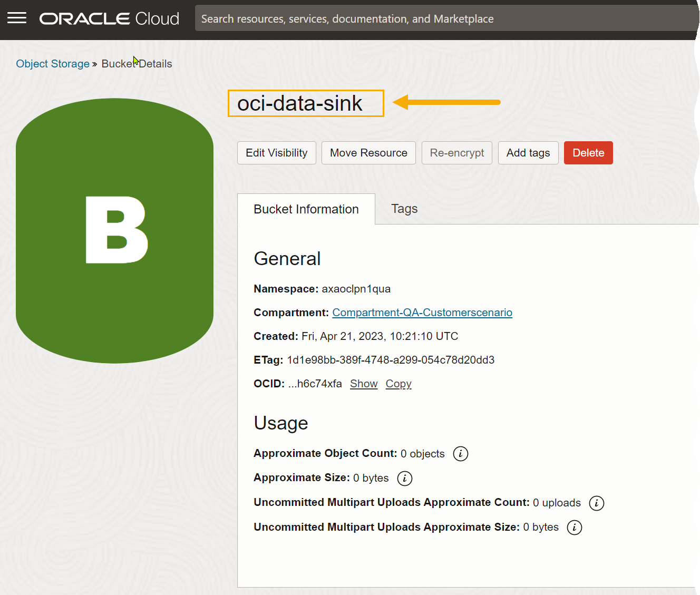Image resolution: width=700 pixels, height=595 pixels.
Task: Click the green bucket icon
Action: click(114, 230)
